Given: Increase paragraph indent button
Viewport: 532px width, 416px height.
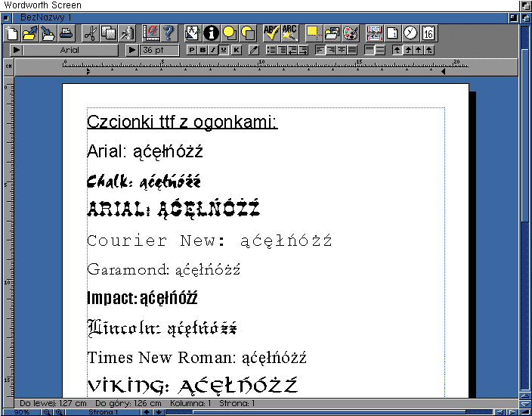Looking at the screenshot, I should (x=303, y=50).
